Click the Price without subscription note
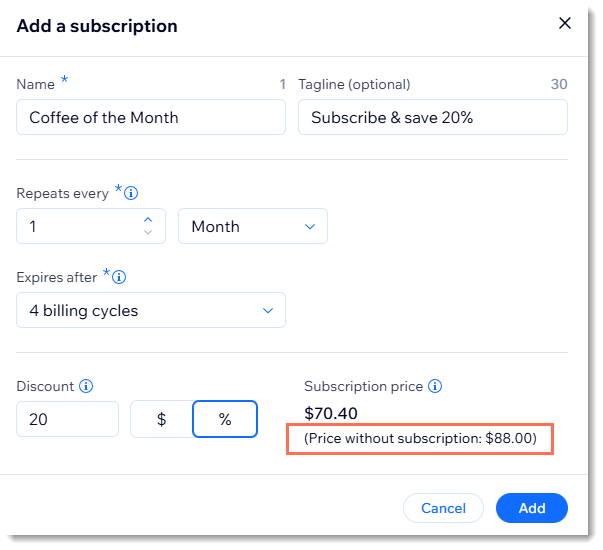603x550 pixels. tap(420, 439)
